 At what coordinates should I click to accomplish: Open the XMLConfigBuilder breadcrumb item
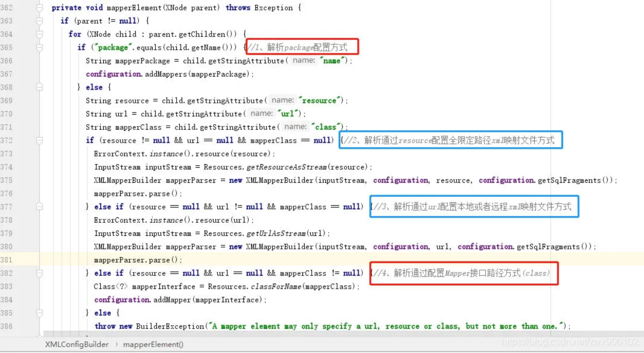77,344
